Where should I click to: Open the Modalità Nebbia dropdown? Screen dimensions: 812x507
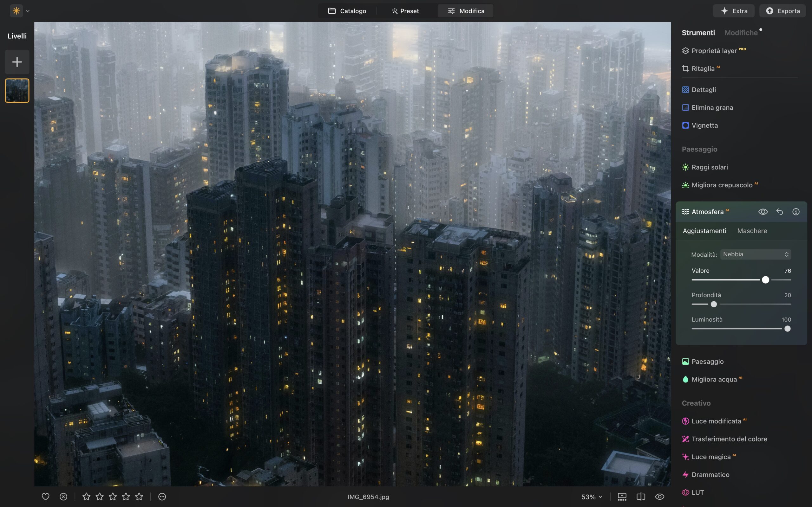(756, 254)
